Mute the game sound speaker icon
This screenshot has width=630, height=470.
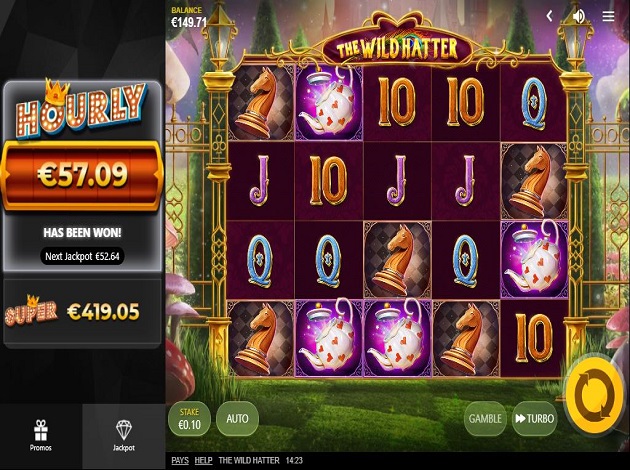click(x=579, y=16)
